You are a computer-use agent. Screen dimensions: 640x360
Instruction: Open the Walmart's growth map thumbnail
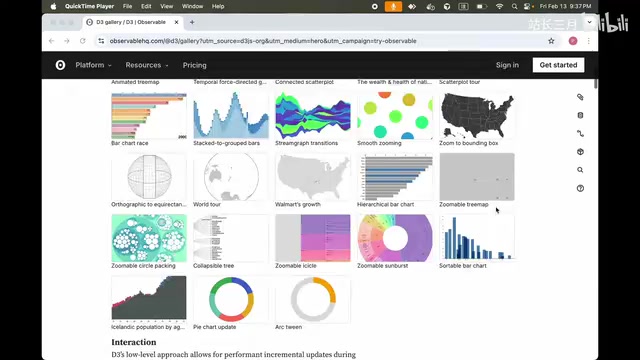click(x=313, y=177)
